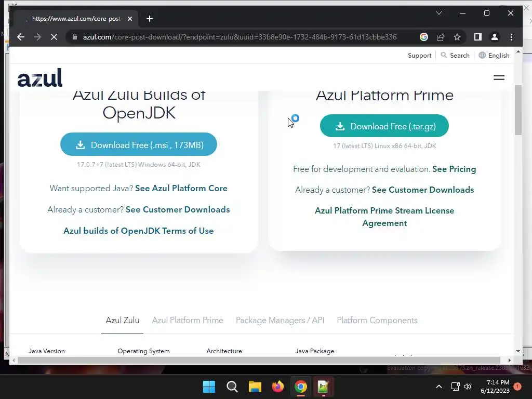
Task: Open the hamburger menu on Azul site
Action: [499, 78]
